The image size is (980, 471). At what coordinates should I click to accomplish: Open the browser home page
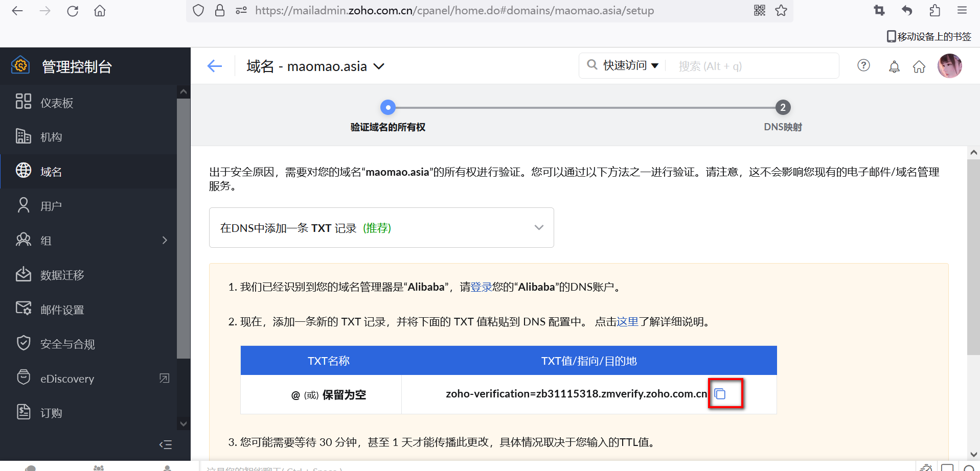tap(100, 11)
